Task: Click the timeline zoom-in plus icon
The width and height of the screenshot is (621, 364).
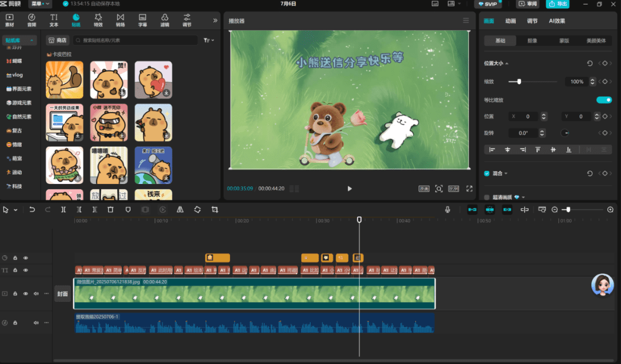Action: [610, 209]
